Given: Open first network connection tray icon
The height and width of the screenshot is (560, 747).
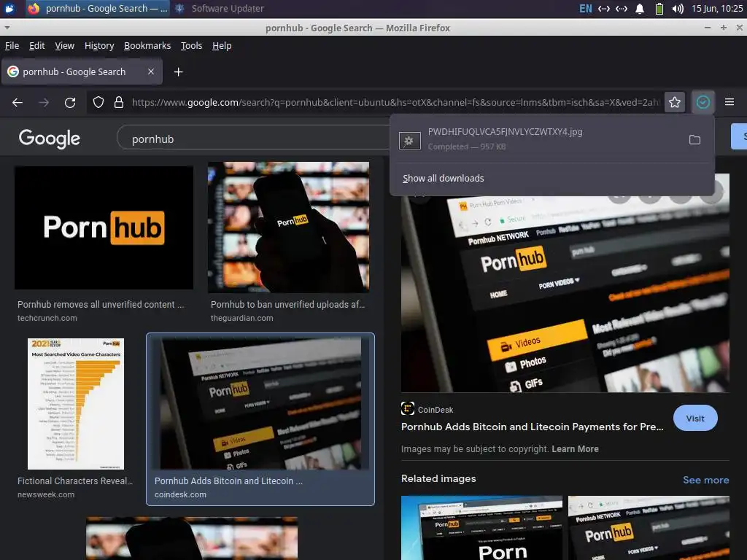Looking at the screenshot, I should click(x=603, y=9).
